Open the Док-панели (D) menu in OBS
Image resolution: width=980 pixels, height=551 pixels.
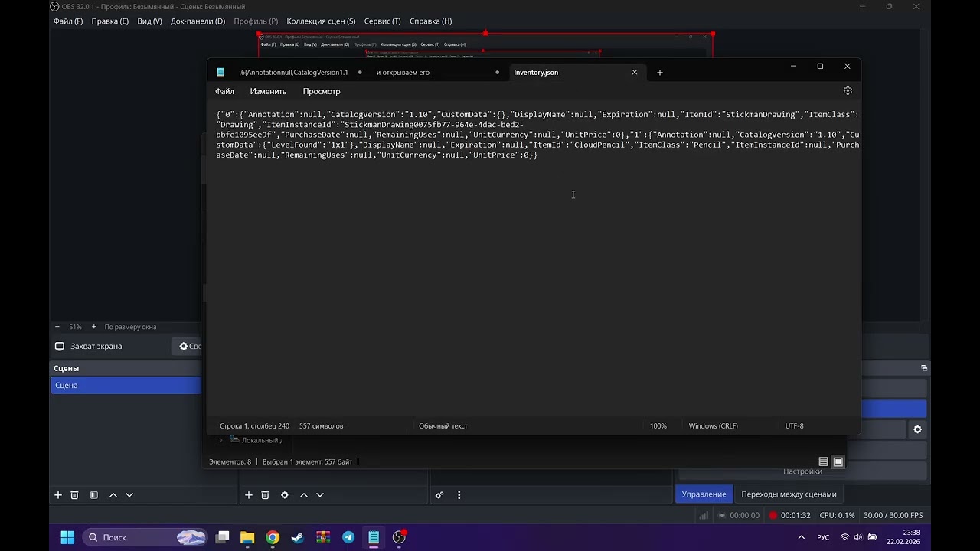click(x=198, y=21)
